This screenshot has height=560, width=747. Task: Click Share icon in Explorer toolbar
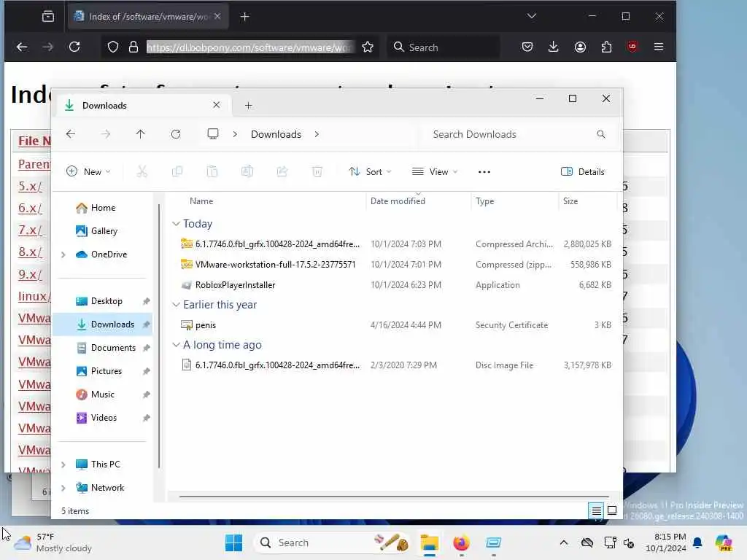click(282, 171)
